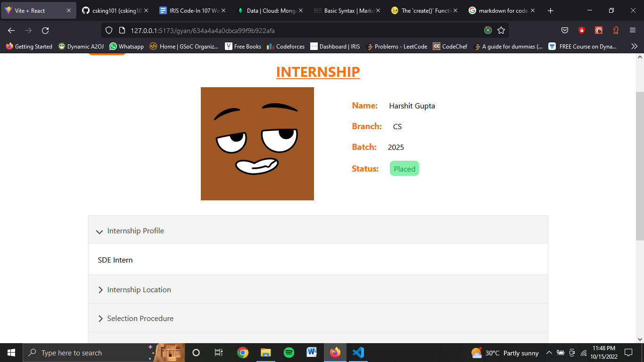Screen dimensions: 644x362
Task: Click the CS branch value
Action: pyautogui.click(x=397, y=127)
